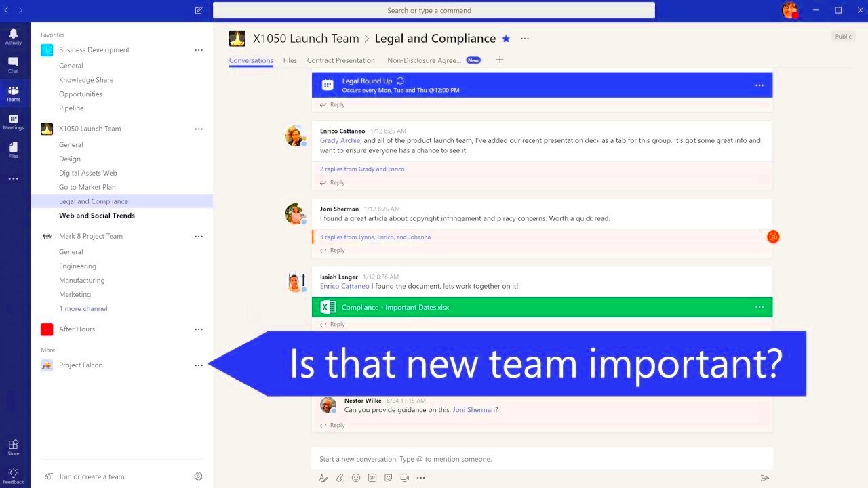Click the X1050 Launch Team header name

[306, 39]
